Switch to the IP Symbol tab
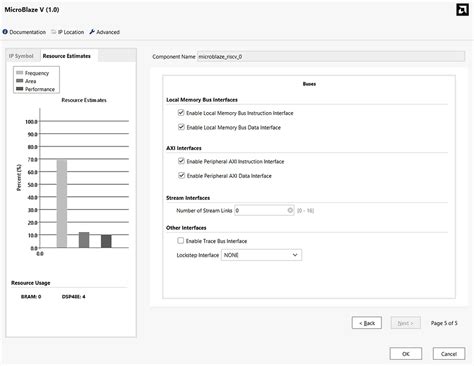The height and width of the screenshot is (366, 474). [x=21, y=56]
